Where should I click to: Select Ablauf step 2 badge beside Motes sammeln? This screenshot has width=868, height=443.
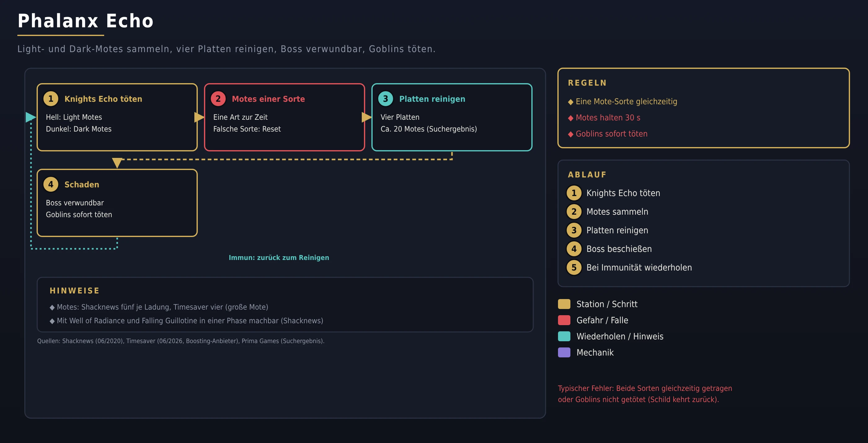(574, 212)
